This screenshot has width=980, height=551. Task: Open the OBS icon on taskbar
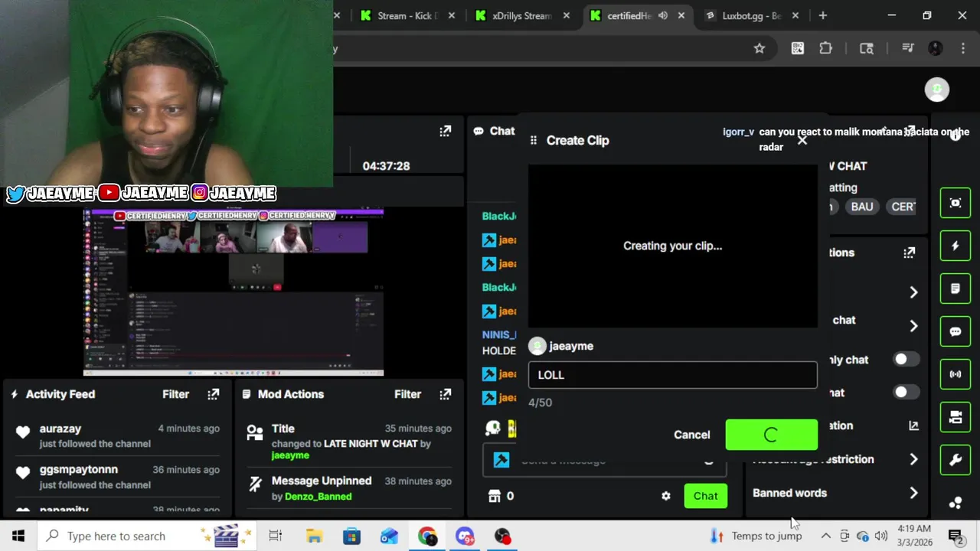502,536
